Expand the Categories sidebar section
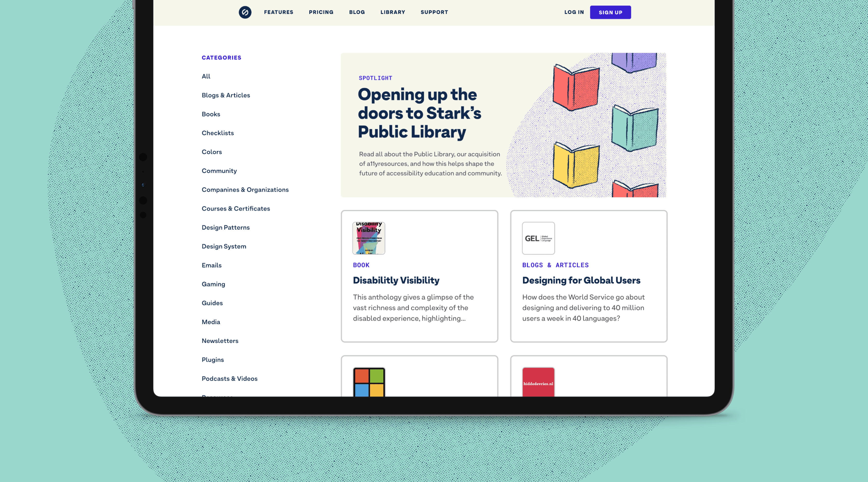868x482 pixels. pos(221,58)
